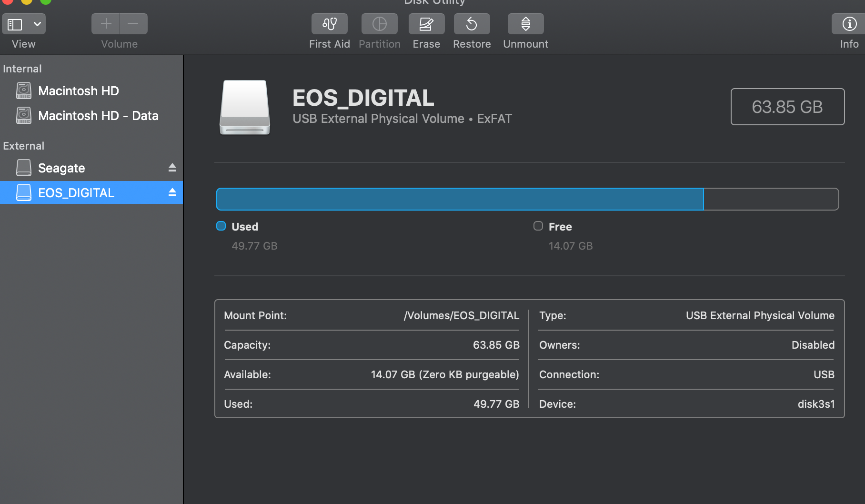Eject the EOS_DIGITAL volume
Viewport: 865px width, 504px height.
(x=172, y=192)
